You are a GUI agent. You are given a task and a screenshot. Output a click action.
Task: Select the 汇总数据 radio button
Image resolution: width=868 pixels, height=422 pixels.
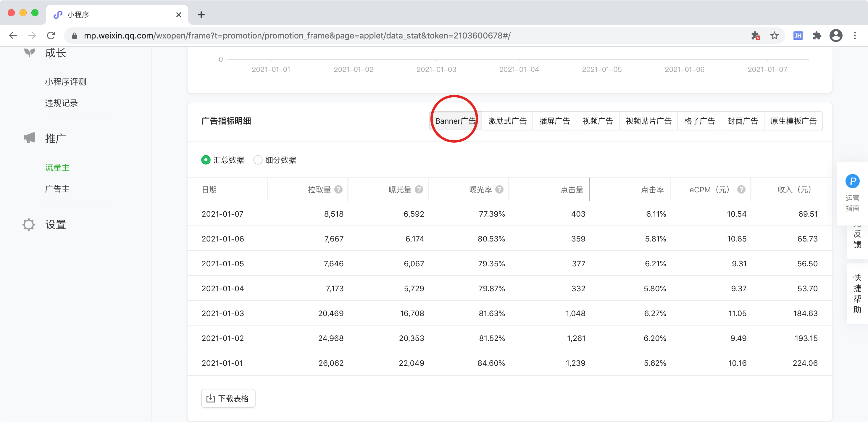[x=206, y=160]
